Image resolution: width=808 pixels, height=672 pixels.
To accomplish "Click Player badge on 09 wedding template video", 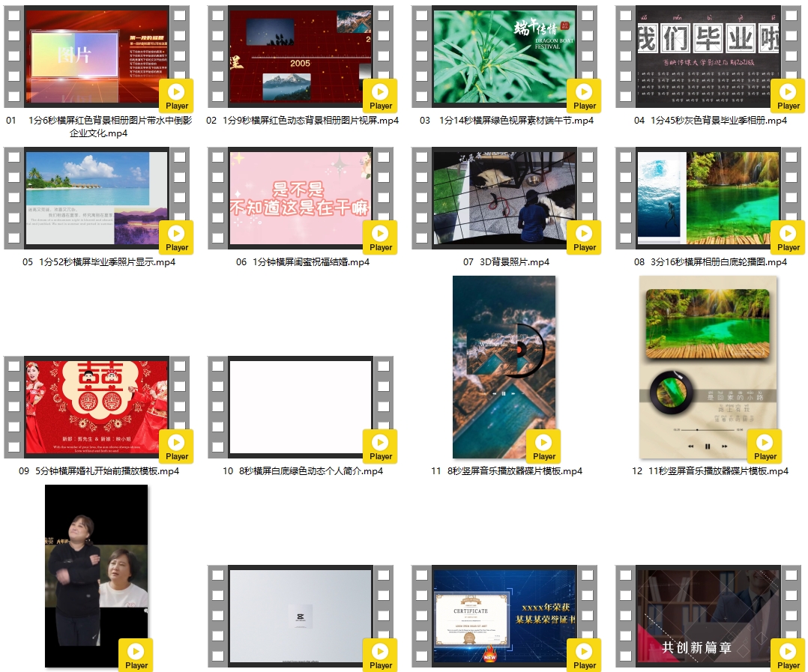I will (x=177, y=446).
